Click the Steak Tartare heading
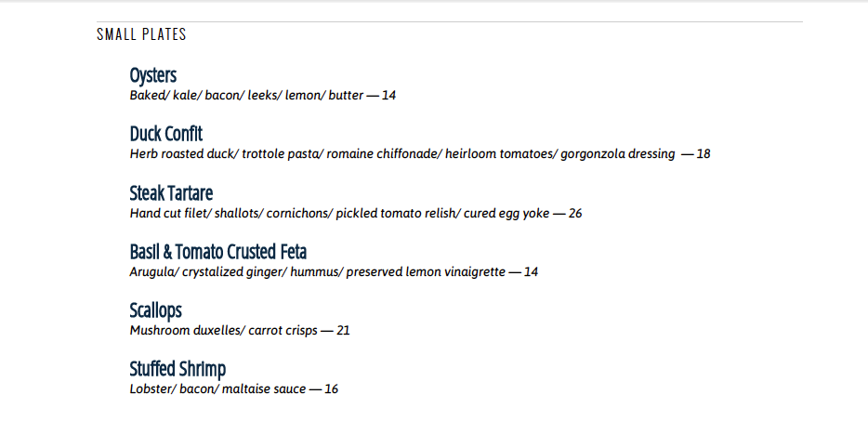The width and height of the screenshot is (868, 421). click(x=171, y=193)
